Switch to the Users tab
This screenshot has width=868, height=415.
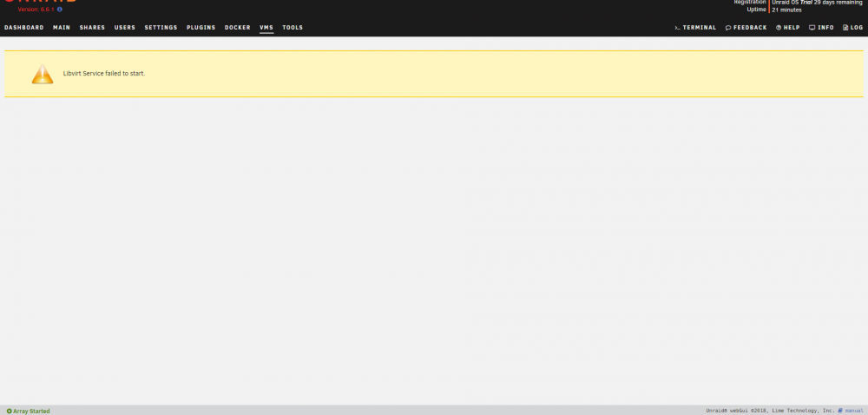[124, 28]
